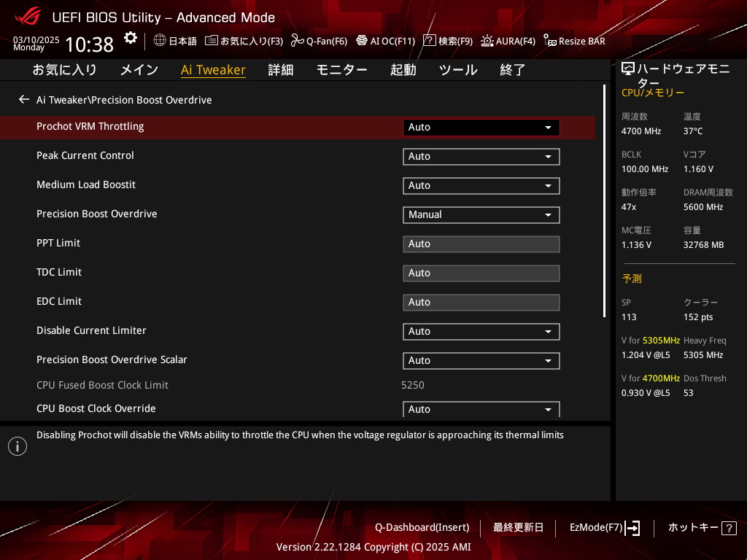Click the 152 pts cooler score
Image resolution: width=747 pixels, height=560 pixels.
698,317
